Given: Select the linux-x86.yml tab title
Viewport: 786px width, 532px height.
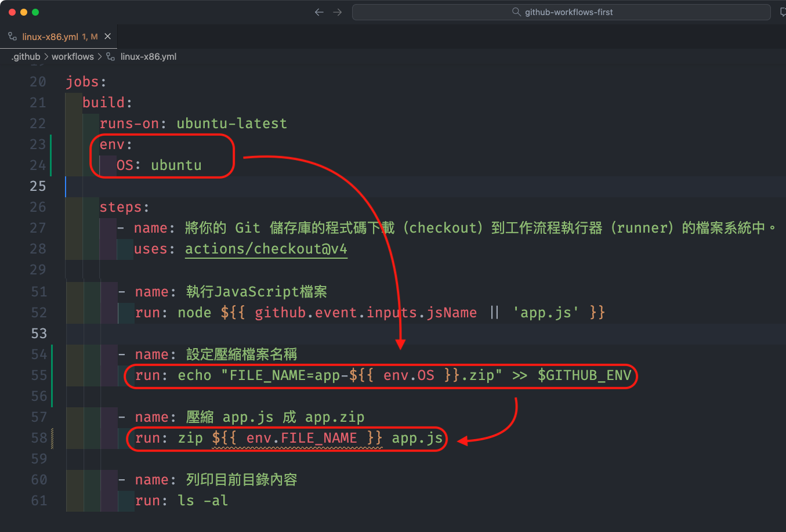Looking at the screenshot, I should coord(50,37).
